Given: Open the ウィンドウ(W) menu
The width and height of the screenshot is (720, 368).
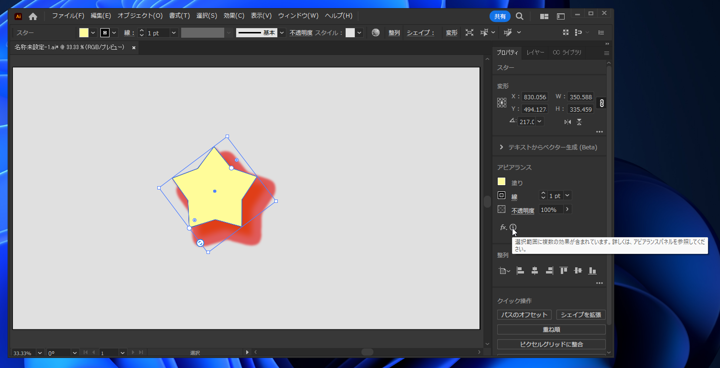Looking at the screenshot, I should click(x=298, y=16).
